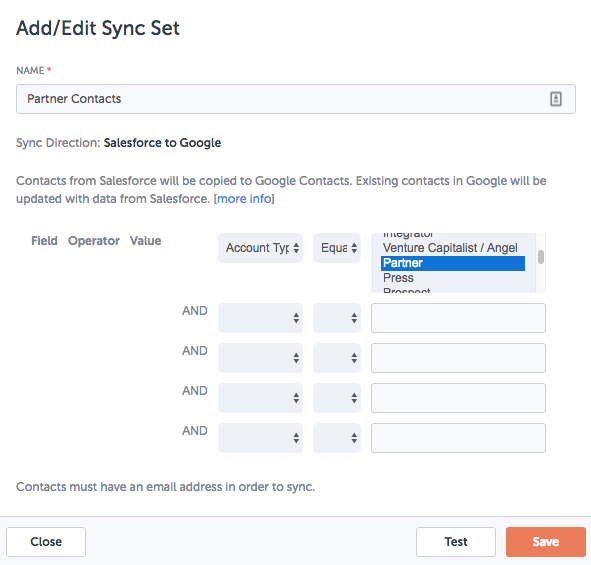Select Venture Capitalist / Angel value
The width and height of the screenshot is (591, 565).
click(x=450, y=248)
